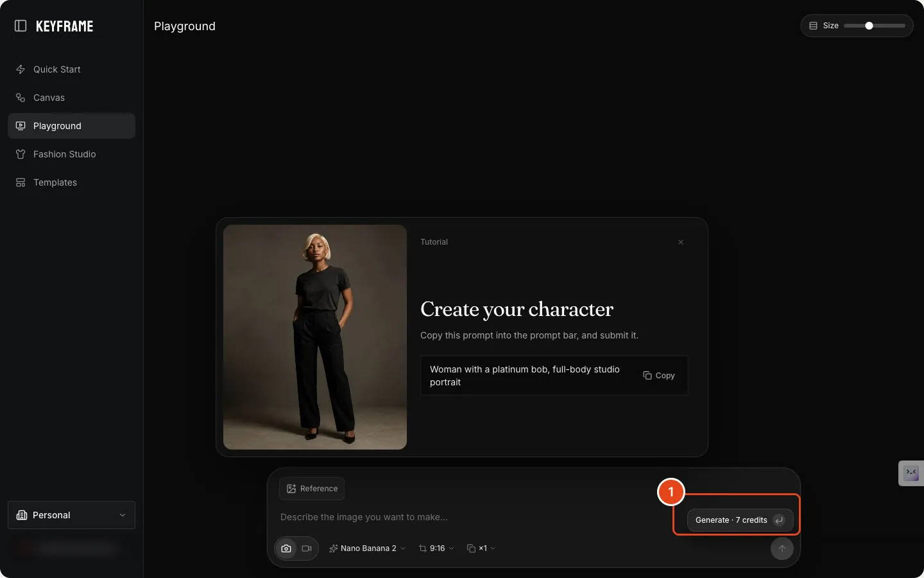Viewport: 924px width, 578px height.
Task: Adjust the Size slider handle
Action: click(x=869, y=26)
